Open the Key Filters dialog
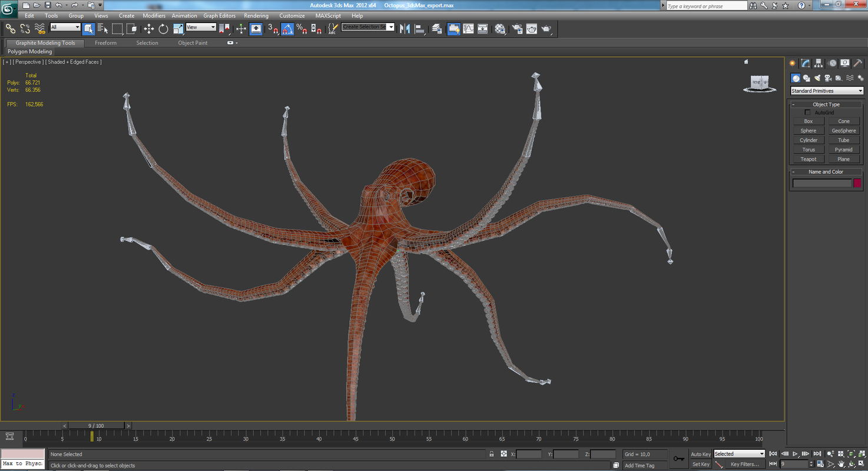Screen dimensions: 868x471 [x=744, y=465]
